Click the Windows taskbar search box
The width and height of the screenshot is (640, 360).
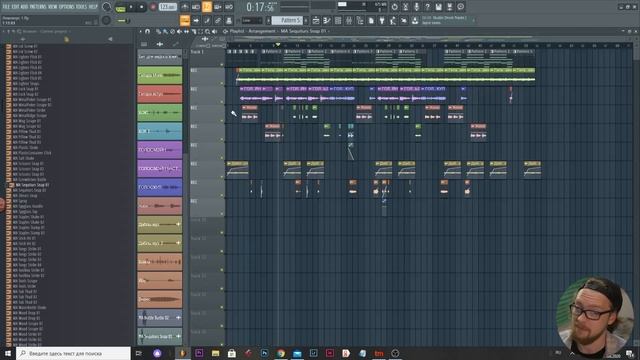coord(73,353)
